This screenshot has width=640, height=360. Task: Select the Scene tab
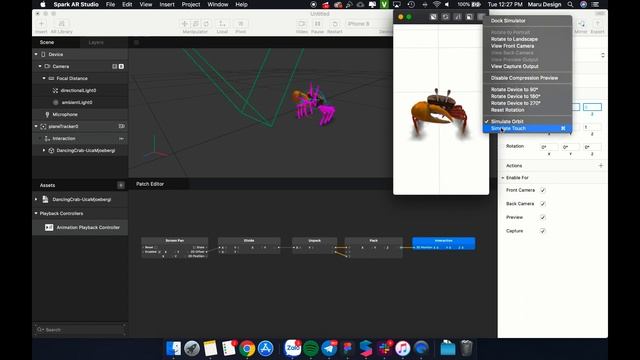click(47, 42)
